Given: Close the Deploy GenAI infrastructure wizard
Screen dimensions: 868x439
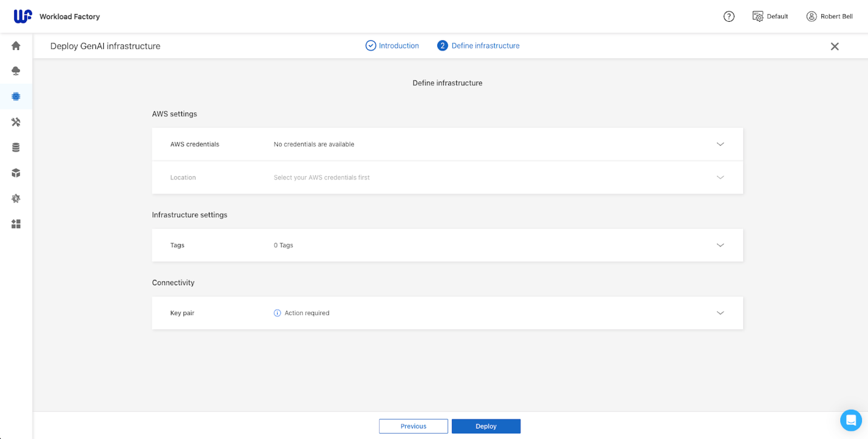Looking at the screenshot, I should coord(835,46).
